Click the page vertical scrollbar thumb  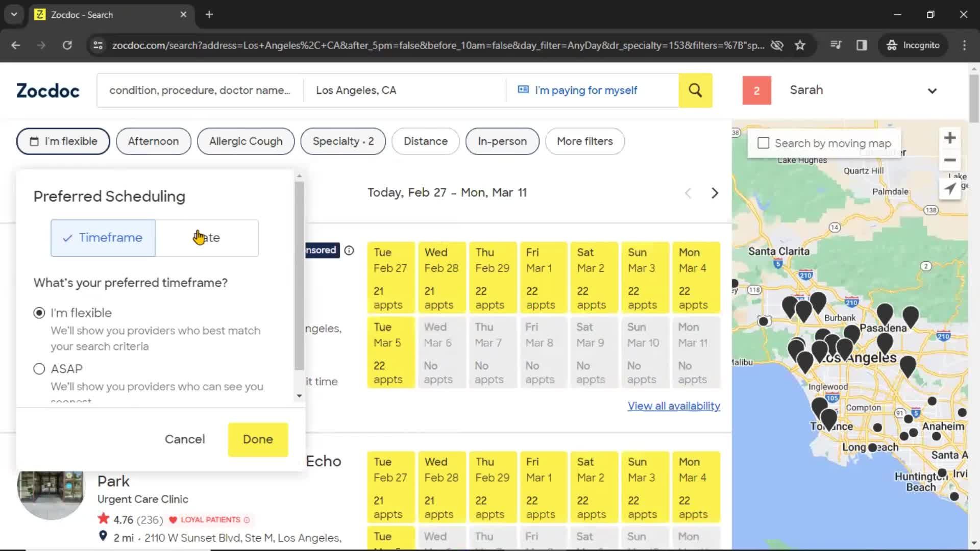point(974,98)
